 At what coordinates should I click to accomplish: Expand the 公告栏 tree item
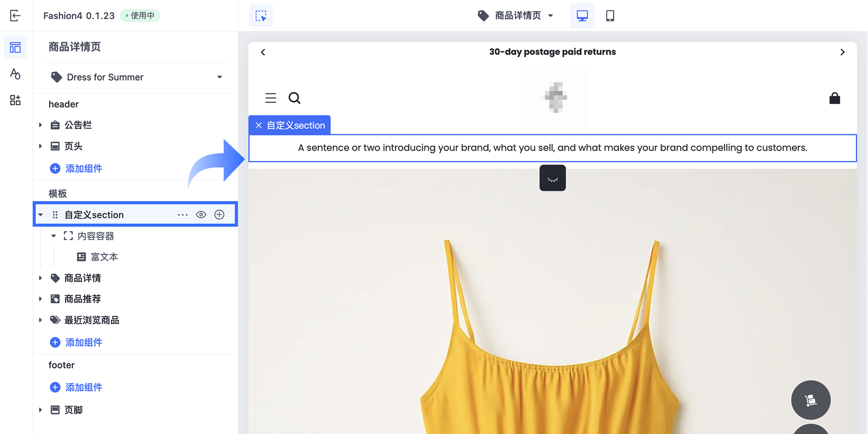(x=40, y=125)
